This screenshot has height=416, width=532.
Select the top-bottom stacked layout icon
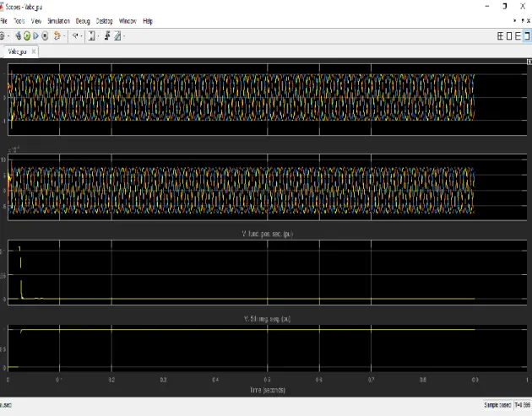pos(518,36)
